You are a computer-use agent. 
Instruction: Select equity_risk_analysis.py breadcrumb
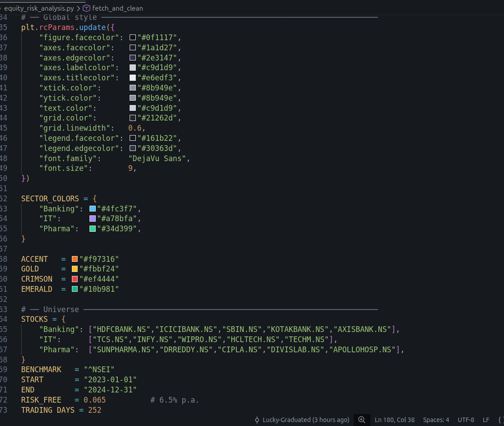pyautogui.click(x=39, y=8)
